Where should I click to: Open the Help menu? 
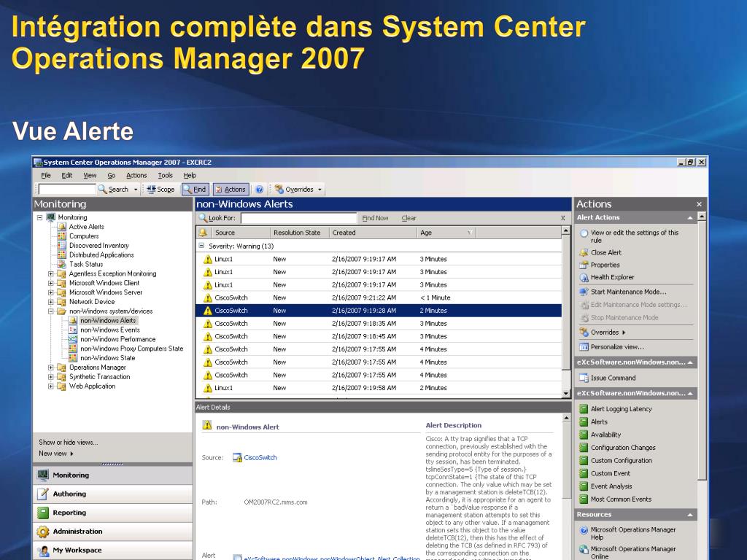(x=190, y=175)
